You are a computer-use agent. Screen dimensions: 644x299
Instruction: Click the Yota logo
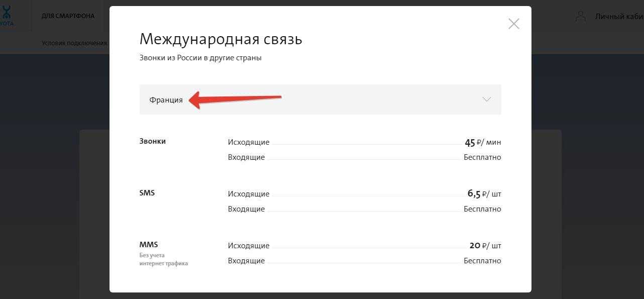pyautogui.click(x=7, y=16)
